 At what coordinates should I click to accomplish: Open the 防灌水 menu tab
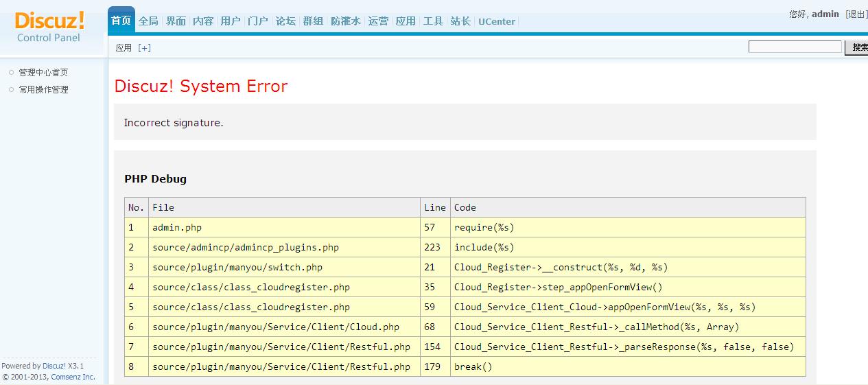[346, 21]
